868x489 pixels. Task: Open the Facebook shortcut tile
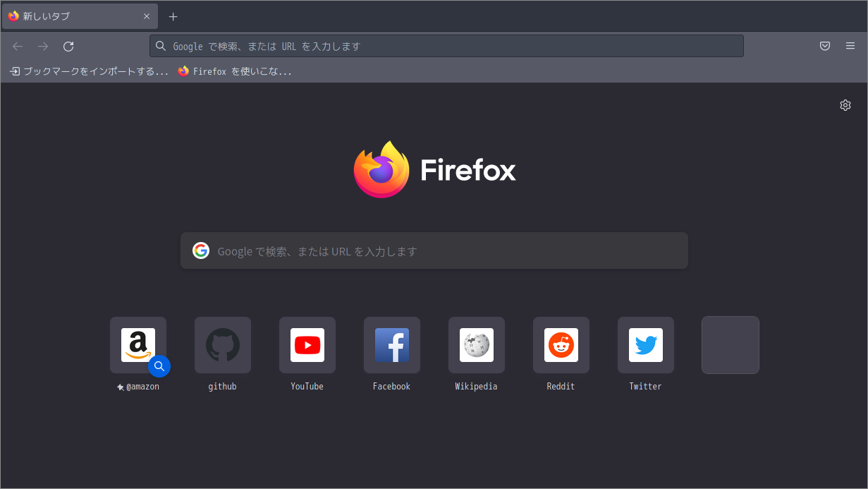pyautogui.click(x=392, y=345)
